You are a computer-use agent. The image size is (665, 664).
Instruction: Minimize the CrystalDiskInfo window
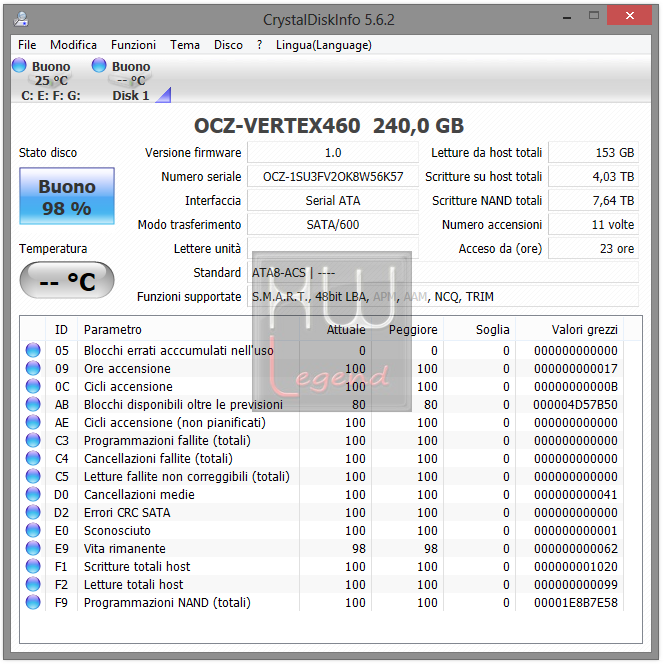pos(567,17)
